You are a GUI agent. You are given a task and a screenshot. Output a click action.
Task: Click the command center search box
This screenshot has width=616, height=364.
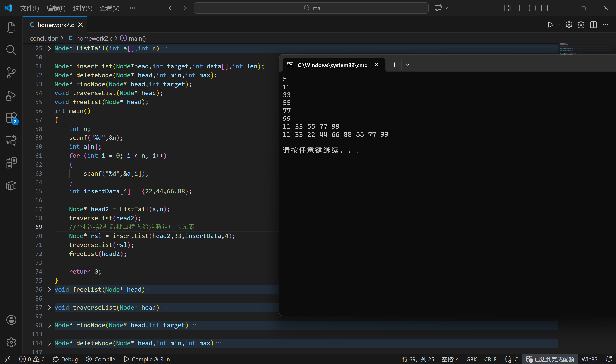311,8
